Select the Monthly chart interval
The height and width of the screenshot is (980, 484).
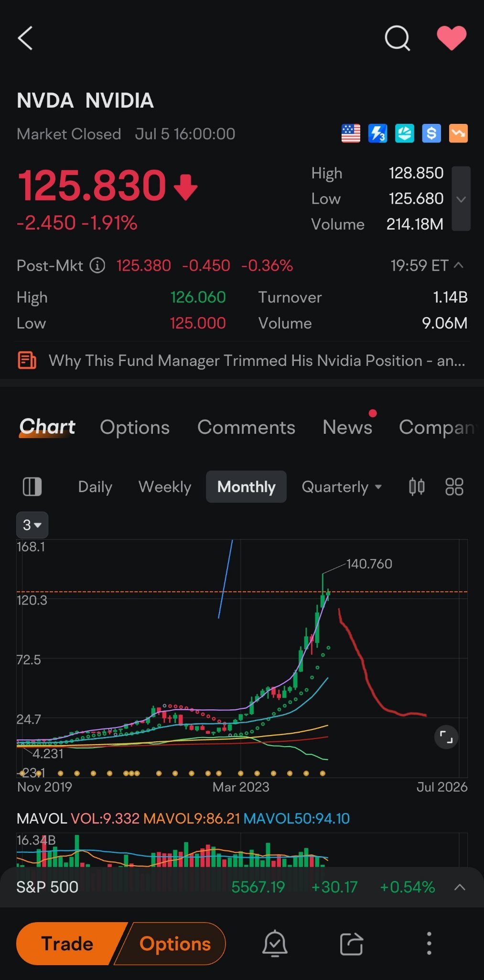pos(246,487)
